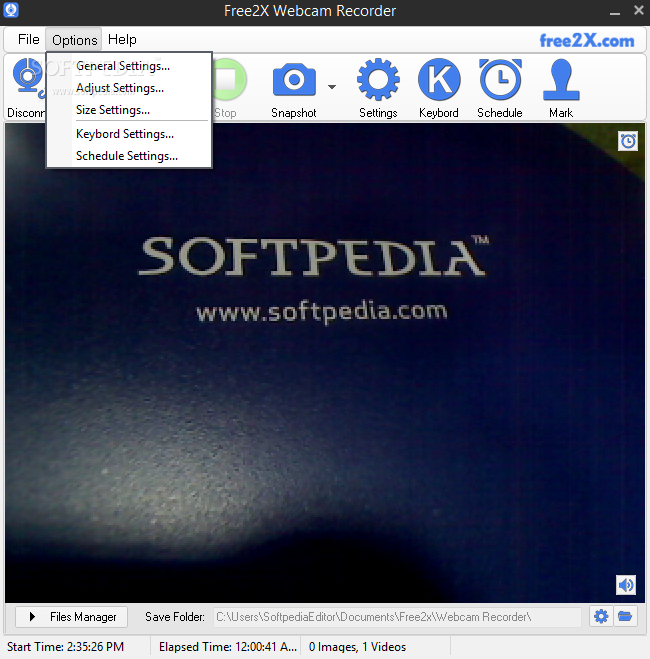Choose Schedule Settings... menu entry
This screenshot has height=659, width=650.
(x=129, y=156)
